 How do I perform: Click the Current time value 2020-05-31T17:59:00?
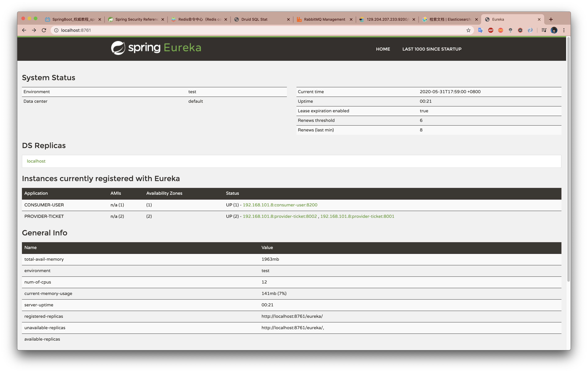coord(450,92)
